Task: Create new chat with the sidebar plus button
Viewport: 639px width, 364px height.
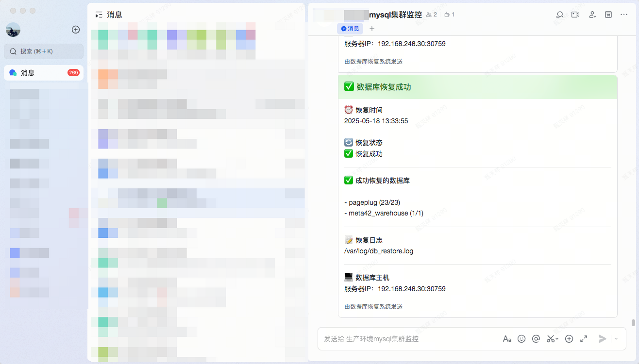Action: point(76,30)
